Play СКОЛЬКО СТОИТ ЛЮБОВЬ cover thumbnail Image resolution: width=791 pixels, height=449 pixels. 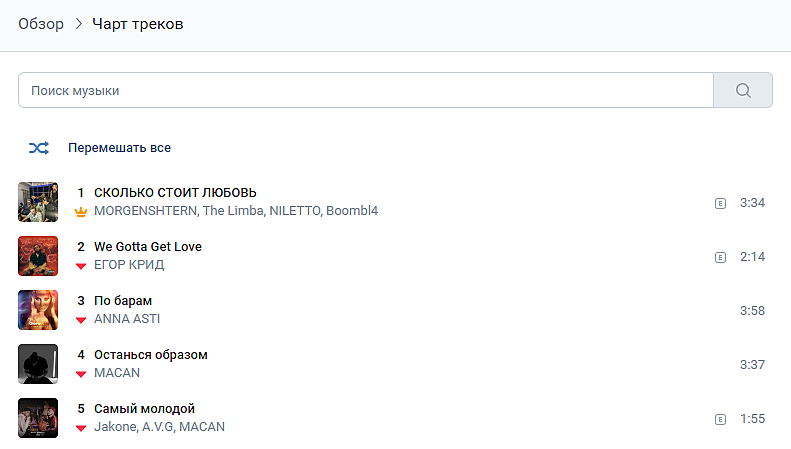click(38, 202)
